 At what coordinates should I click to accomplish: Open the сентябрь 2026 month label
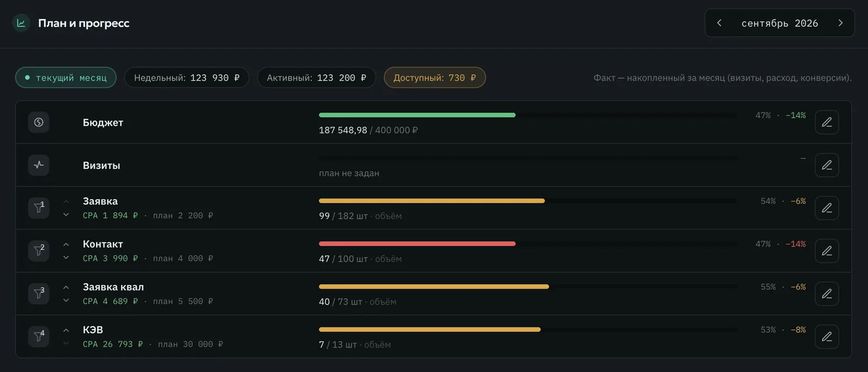pos(780,23)
